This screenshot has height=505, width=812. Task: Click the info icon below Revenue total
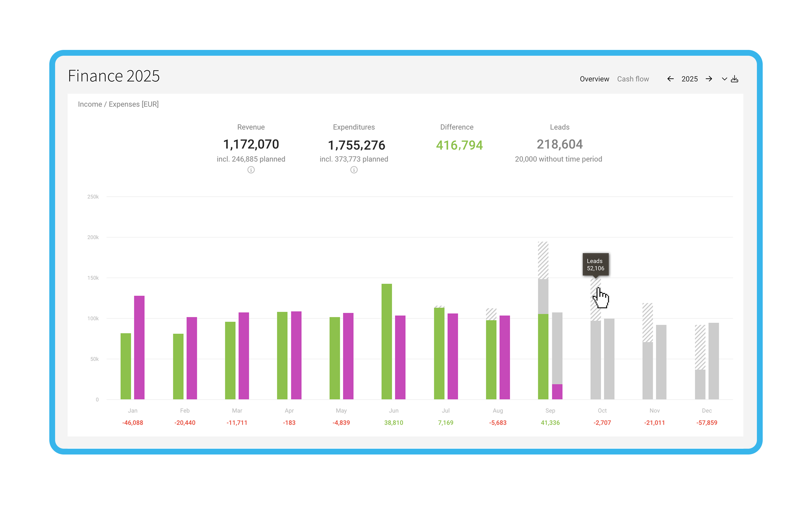click(x=251, y=170)
